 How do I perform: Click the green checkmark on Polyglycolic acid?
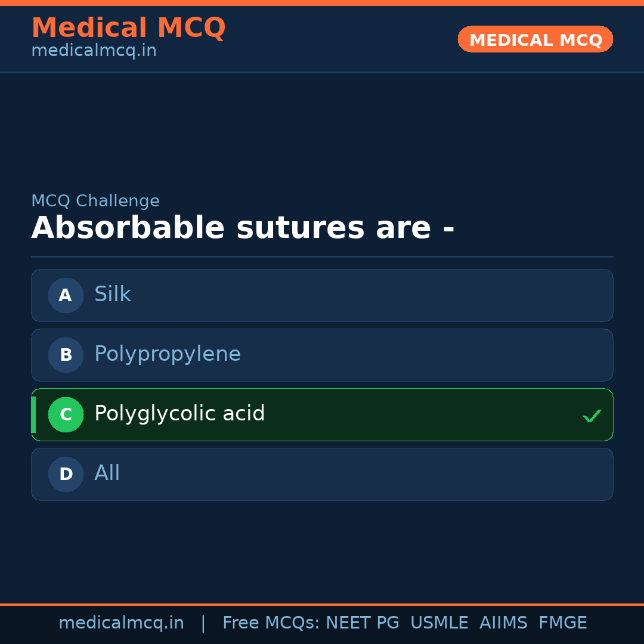click(592, 415)
